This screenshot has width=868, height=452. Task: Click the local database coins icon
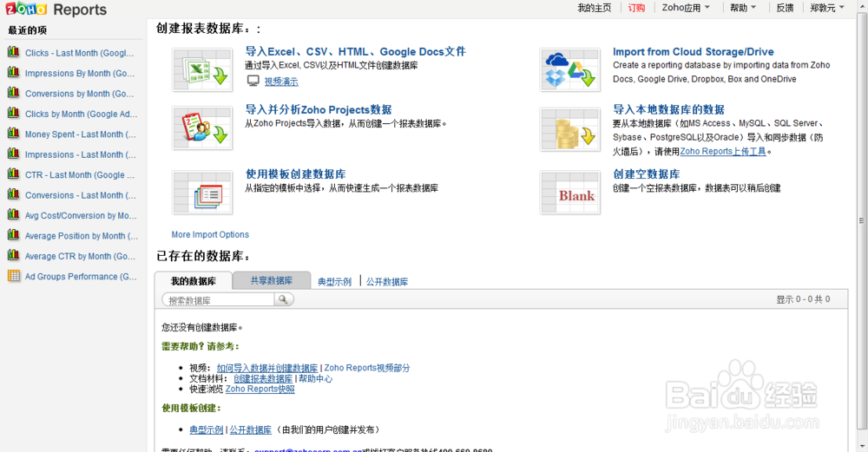point(569,129)
